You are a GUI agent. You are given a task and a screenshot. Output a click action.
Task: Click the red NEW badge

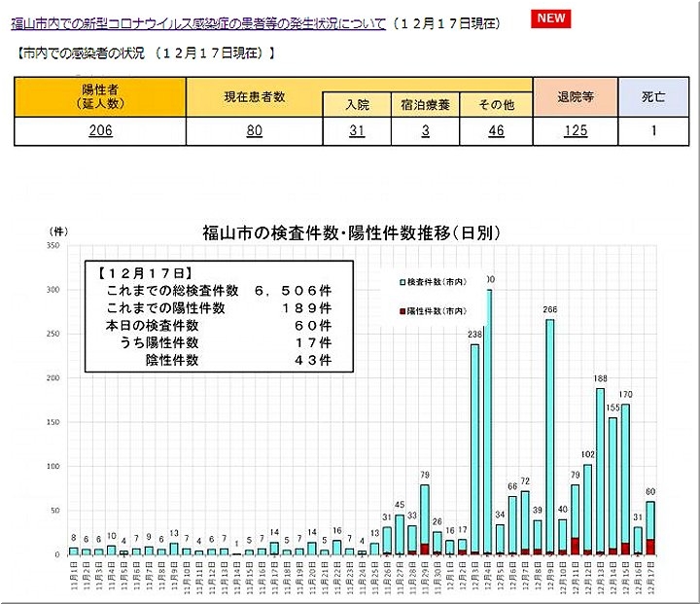pos(551,18)
